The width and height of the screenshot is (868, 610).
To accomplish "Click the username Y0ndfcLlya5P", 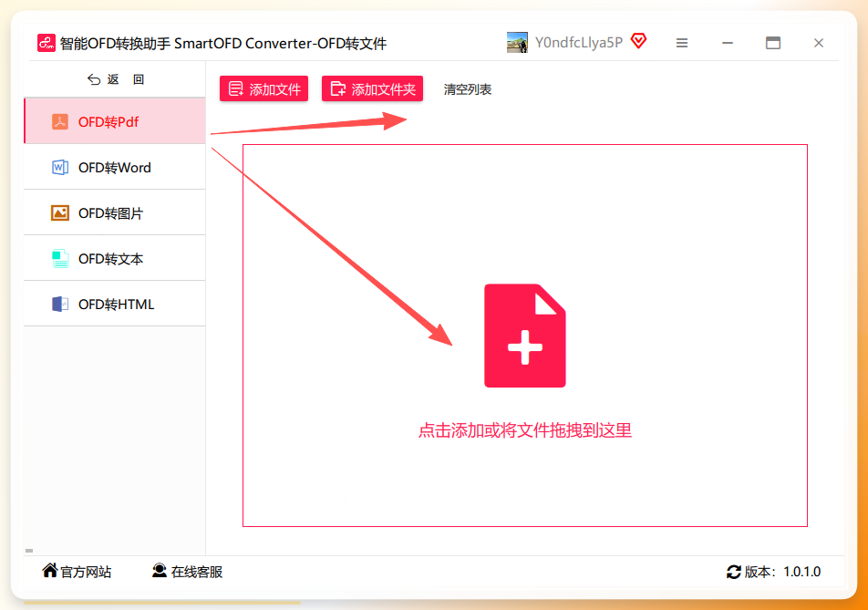I will click(x=579, y=43).
